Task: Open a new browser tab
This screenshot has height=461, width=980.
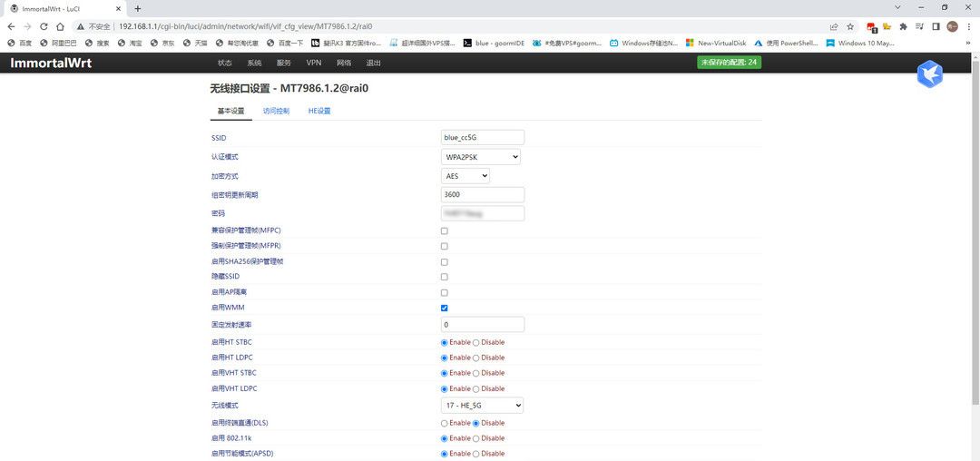Action: tap(138, 9)
